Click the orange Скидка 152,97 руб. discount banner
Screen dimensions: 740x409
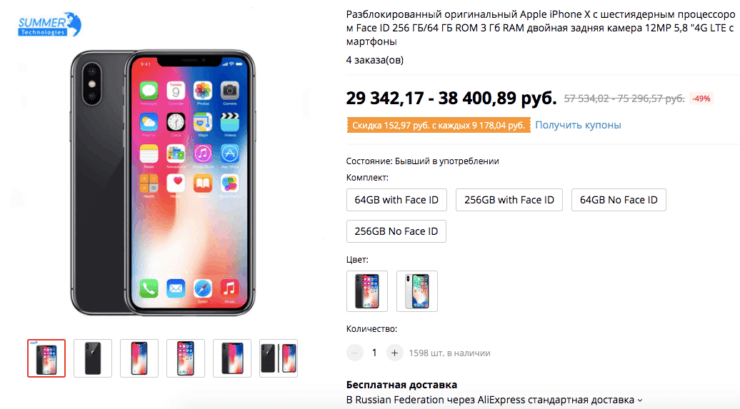[438, 125]
